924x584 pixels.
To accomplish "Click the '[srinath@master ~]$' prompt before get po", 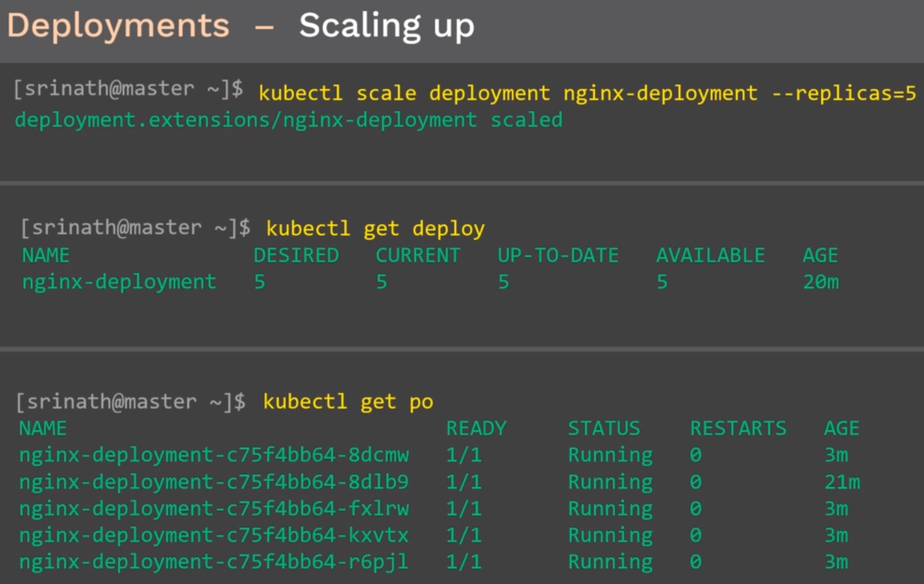I will (x=131, y=402).
